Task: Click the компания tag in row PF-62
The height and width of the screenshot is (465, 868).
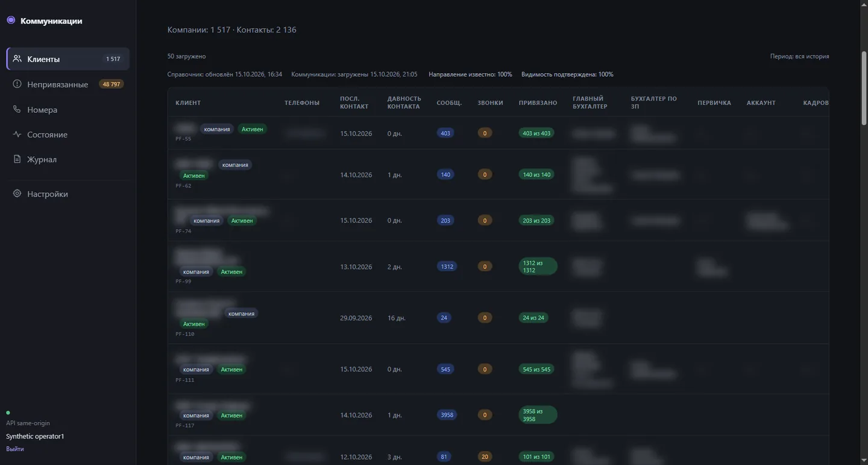Action: pyautogui.click(x=235, y=165)
